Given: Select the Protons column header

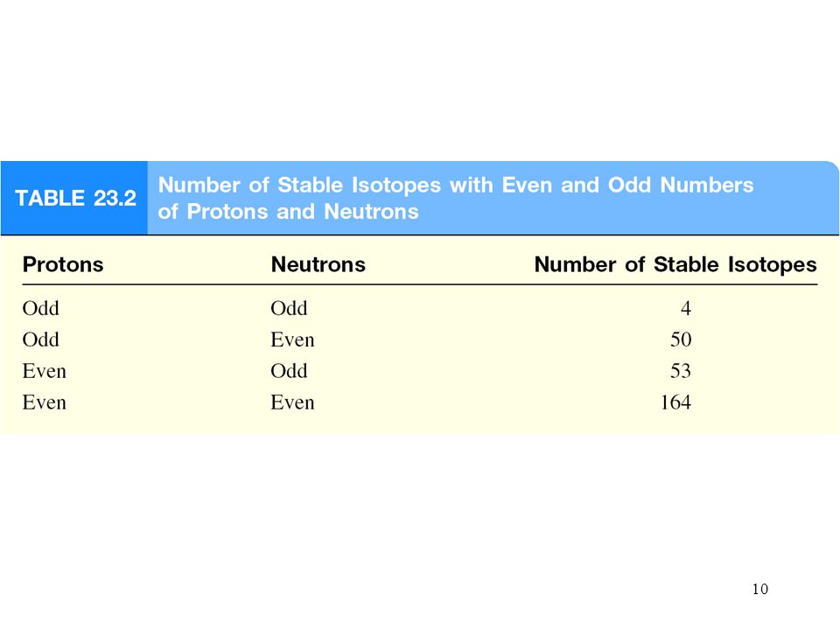Looking at the screenshot, I should [x=63, y=264].
